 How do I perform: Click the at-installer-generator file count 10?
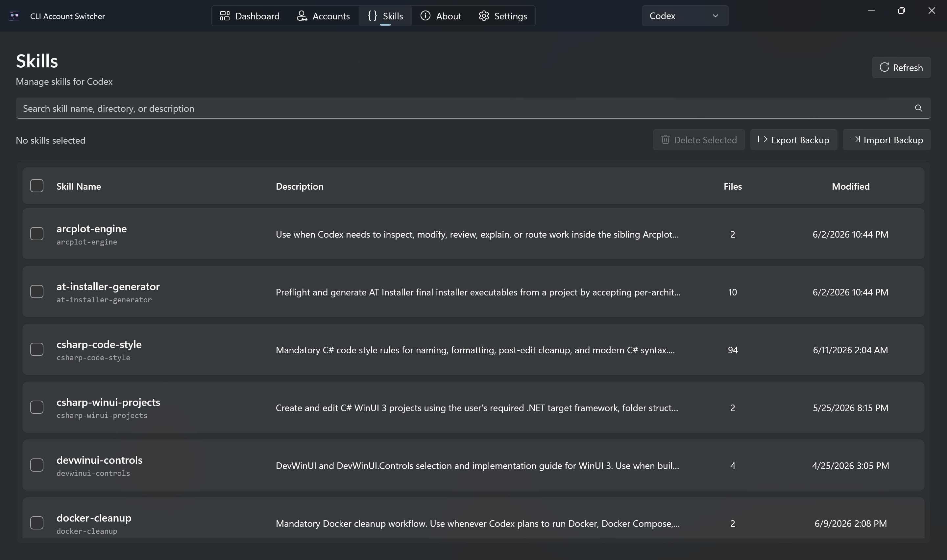(x=733, y=292)
